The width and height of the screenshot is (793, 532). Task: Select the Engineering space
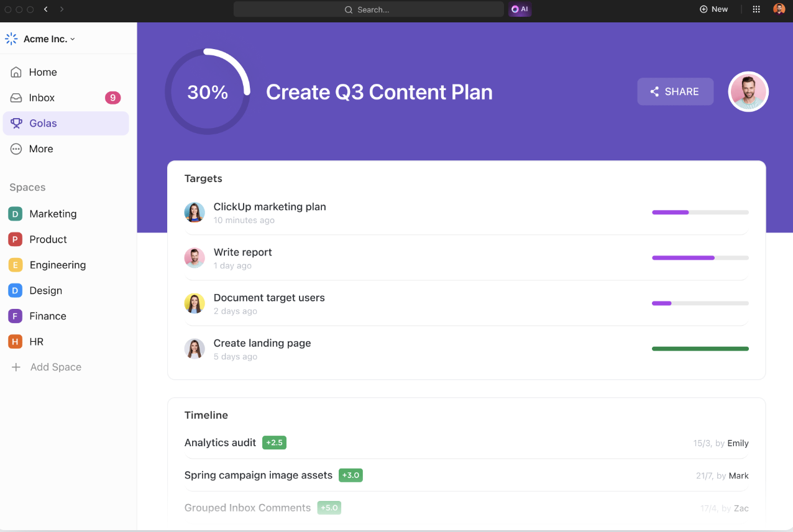57,265
